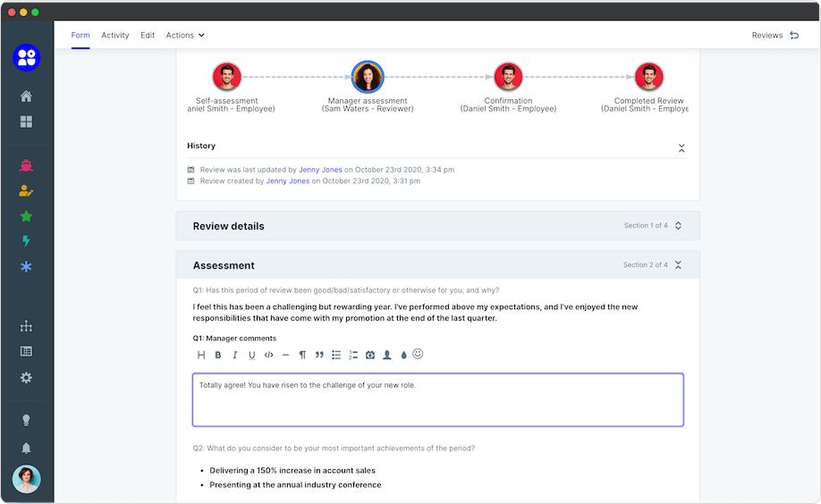The image size is (821, 504).
Task: Click the teal lightning bolt sidebar icon
Action: click(26, 240)
